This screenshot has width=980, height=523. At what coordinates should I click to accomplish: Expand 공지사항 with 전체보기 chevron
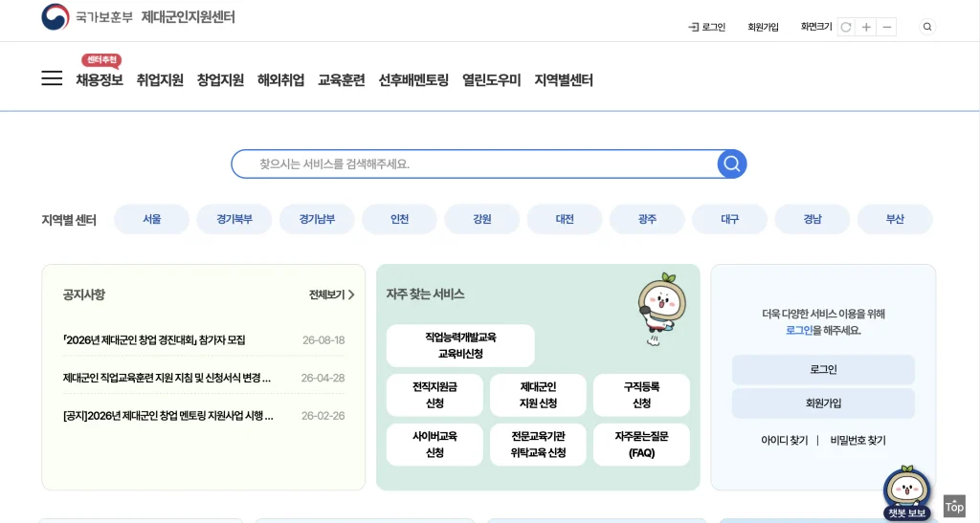point(332,294)
